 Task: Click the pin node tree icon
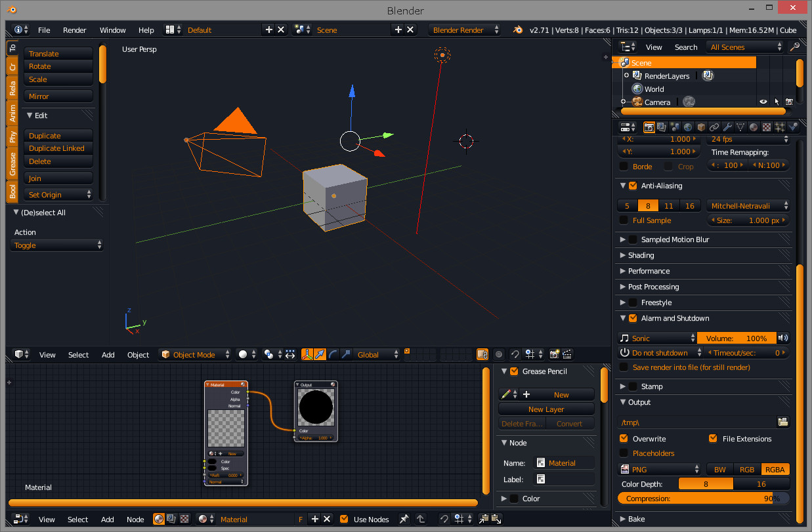coord(404,519)
